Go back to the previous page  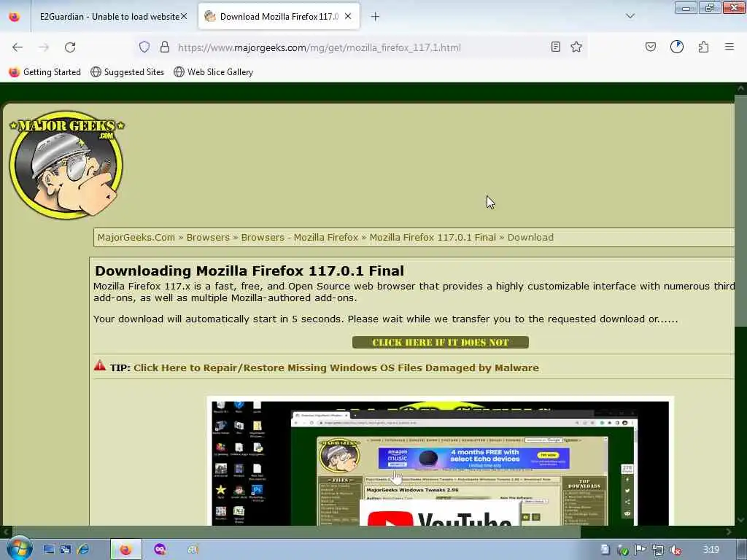click(x=18, y=47)
